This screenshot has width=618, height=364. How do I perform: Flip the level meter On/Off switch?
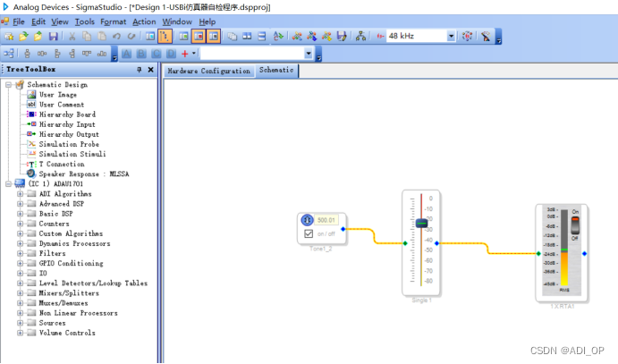click(x=575, y=225)
